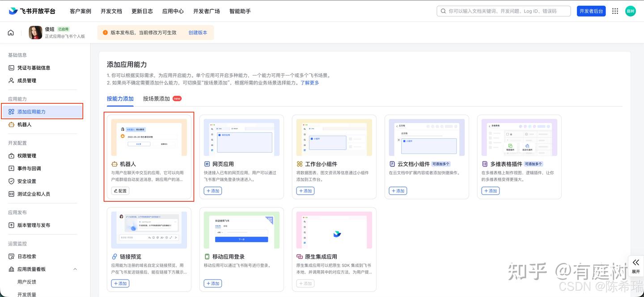644x297 pixels.
Task: Select the 按能力添加 tab
Action: (x=120, y=98)
